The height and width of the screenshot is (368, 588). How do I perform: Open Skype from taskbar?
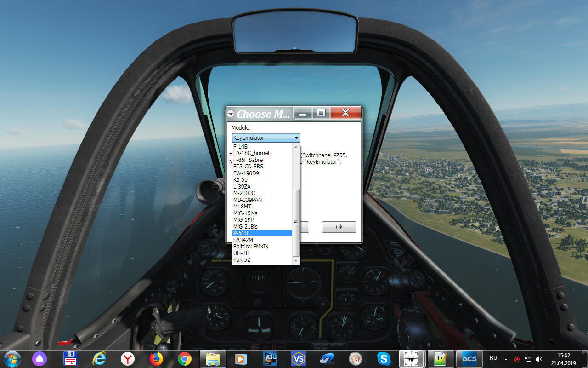384,358
